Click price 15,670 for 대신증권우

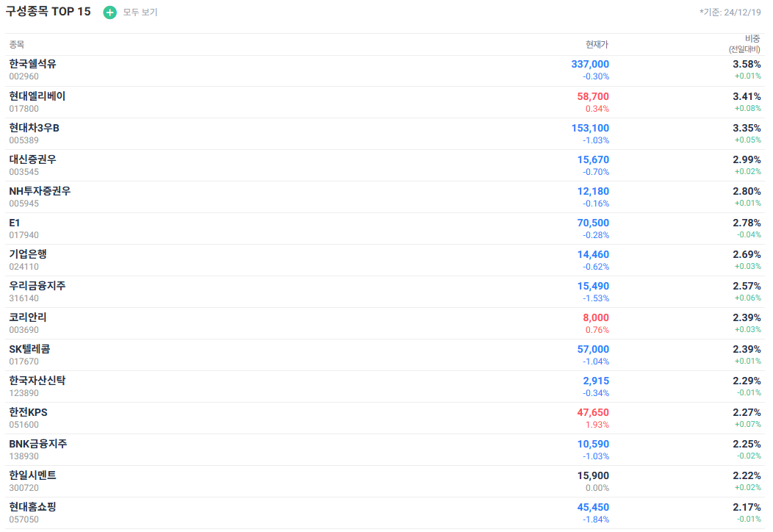593,159
